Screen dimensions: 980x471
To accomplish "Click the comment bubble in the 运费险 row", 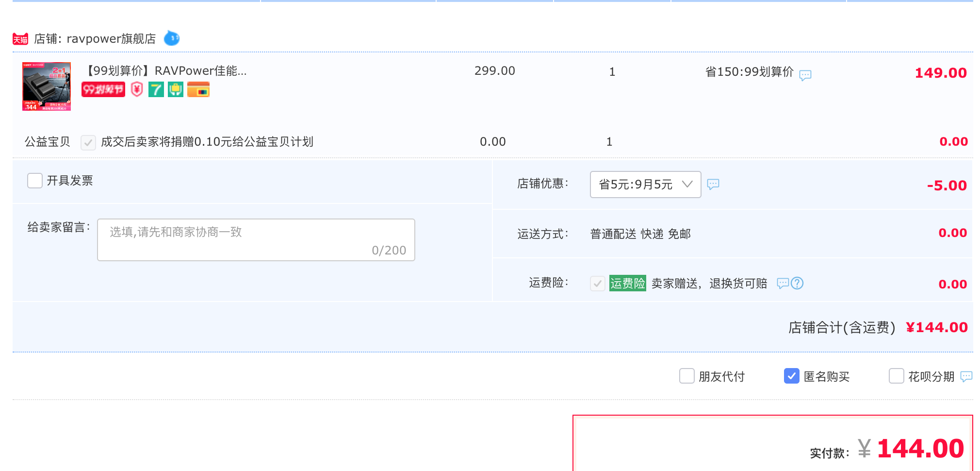I will [x=783, y=283].
